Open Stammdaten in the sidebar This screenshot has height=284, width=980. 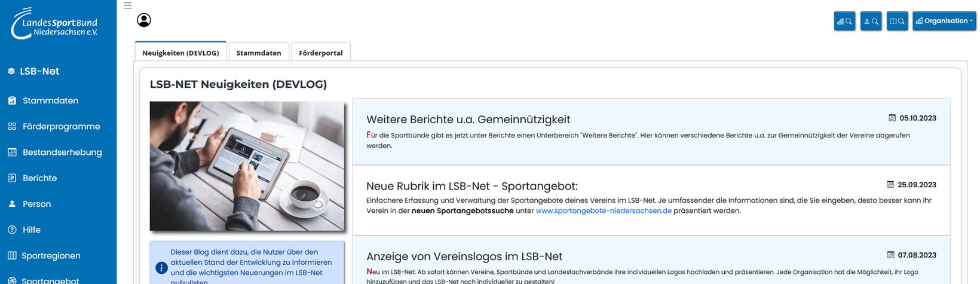(43, 100)
